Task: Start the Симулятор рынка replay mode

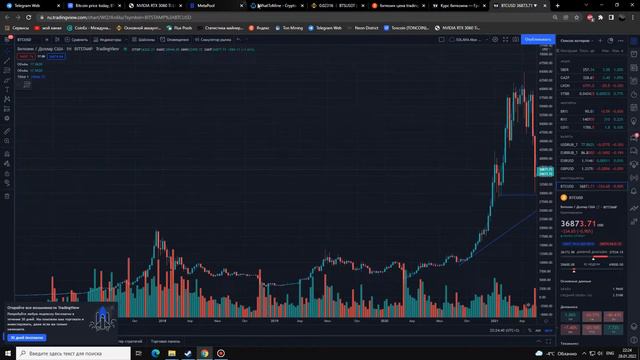Action: pos(213,40)
